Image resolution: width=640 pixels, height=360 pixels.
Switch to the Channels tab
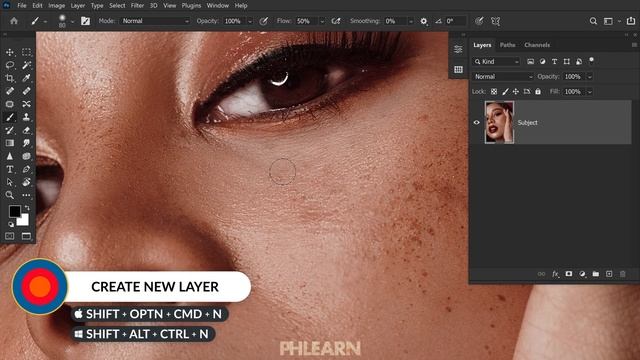(x=537, y=45)
